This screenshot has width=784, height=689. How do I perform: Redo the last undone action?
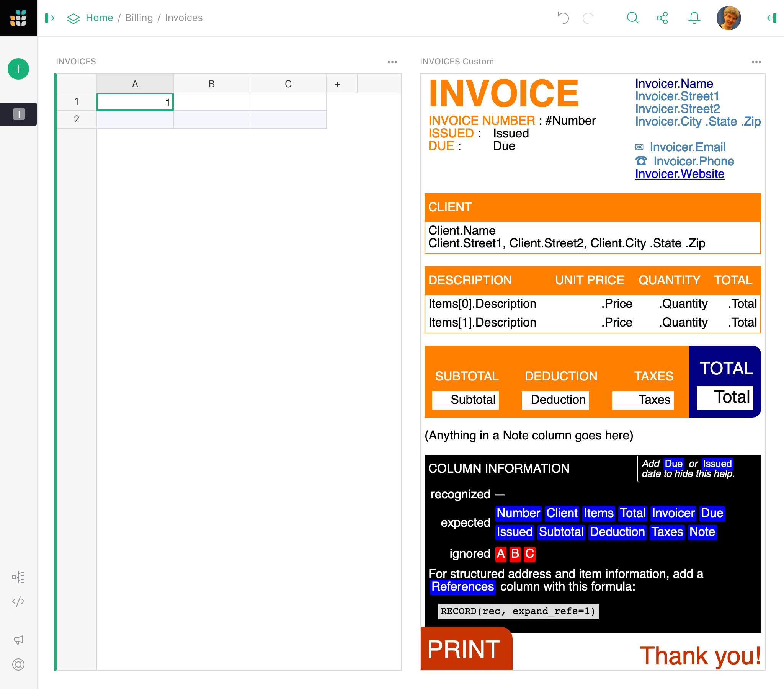(x=588, y=18)
